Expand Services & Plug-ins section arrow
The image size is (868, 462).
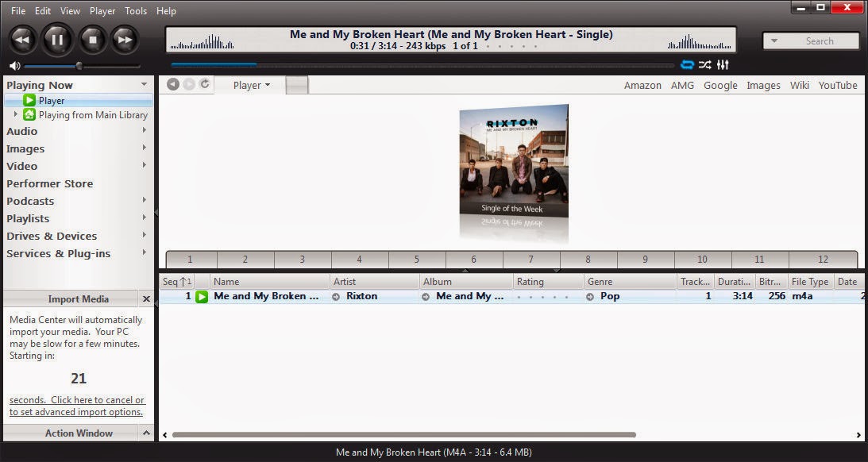(144, 252)
